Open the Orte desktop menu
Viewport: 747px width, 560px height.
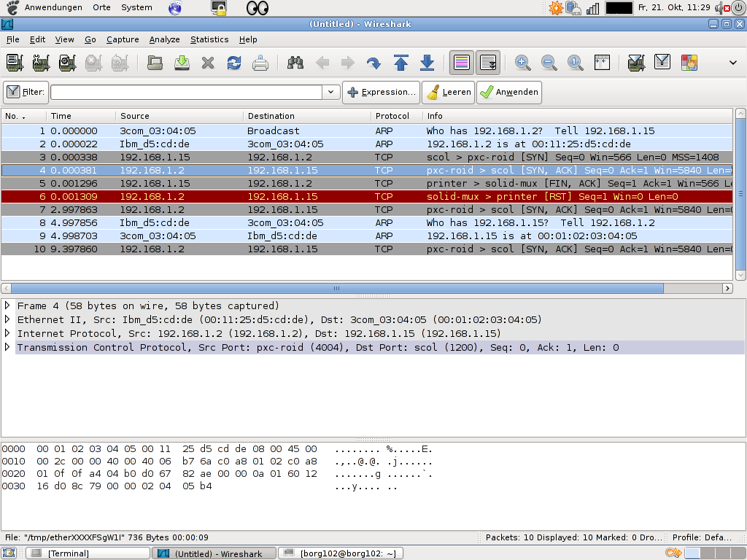click(x=101, y=7)
